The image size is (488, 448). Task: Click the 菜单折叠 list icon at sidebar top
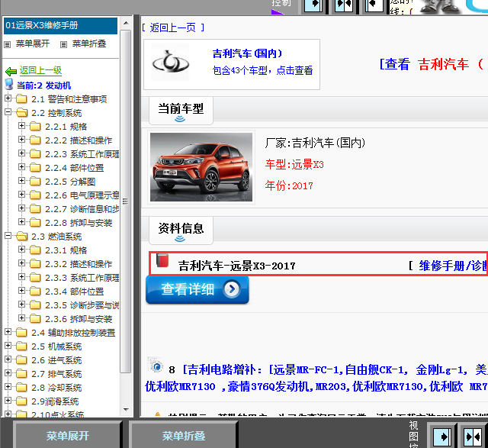(63, 44)
